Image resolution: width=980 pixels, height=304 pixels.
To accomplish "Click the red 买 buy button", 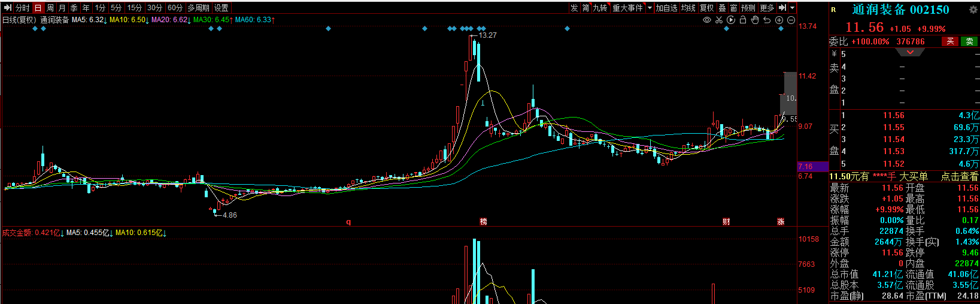I will click(x=950, y=41).
